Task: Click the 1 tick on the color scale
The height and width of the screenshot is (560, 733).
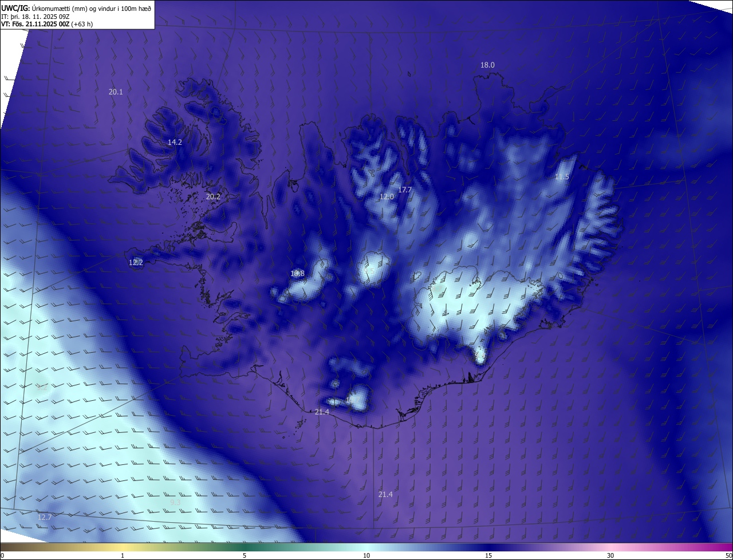Action: 123,555
